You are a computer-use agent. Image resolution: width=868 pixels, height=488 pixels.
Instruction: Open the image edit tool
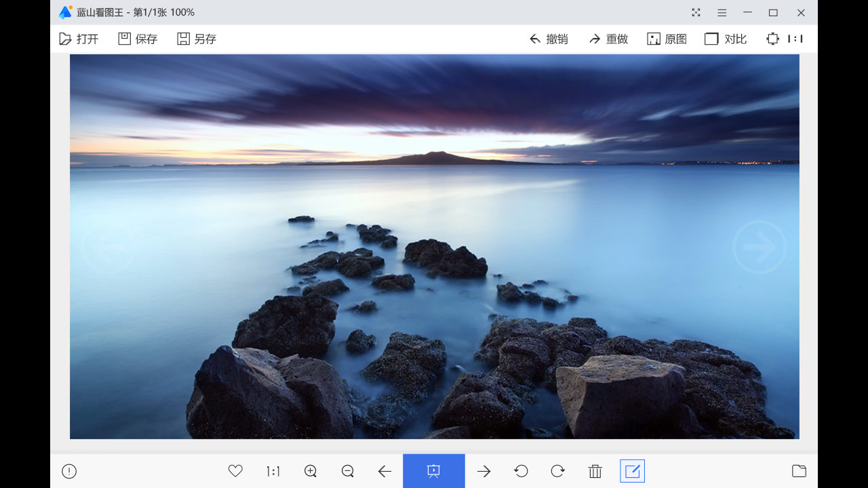(x=632, y=471)
